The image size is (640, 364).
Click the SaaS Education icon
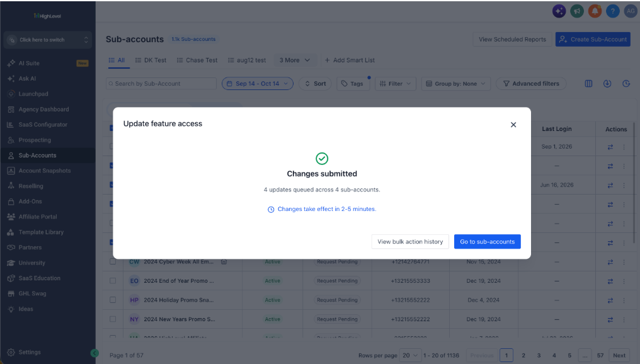(11, 278)
